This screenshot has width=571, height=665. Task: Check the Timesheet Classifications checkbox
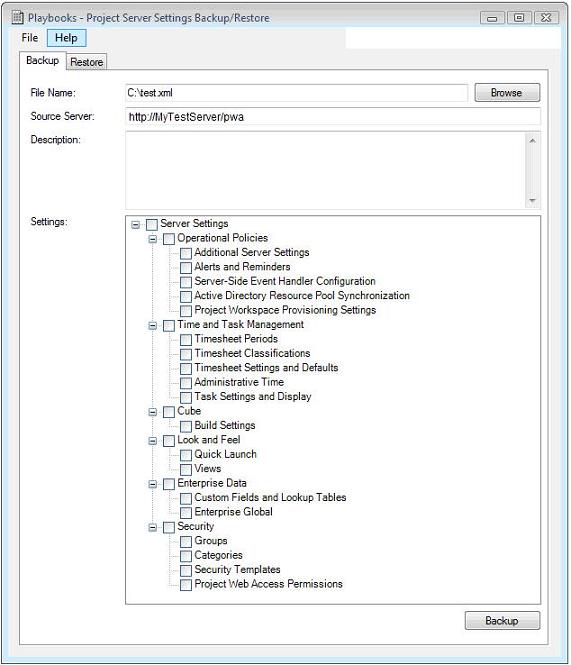click(x=186, y=354)
